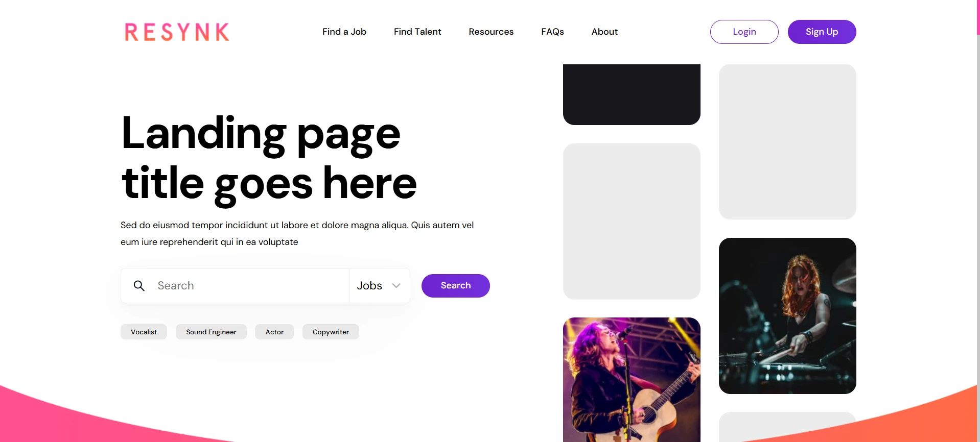Click the RESYNK logo

(177, 32)
